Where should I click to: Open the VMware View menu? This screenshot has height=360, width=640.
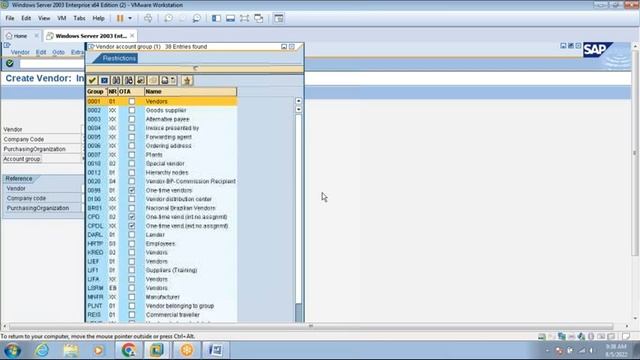tap(44, 18)
